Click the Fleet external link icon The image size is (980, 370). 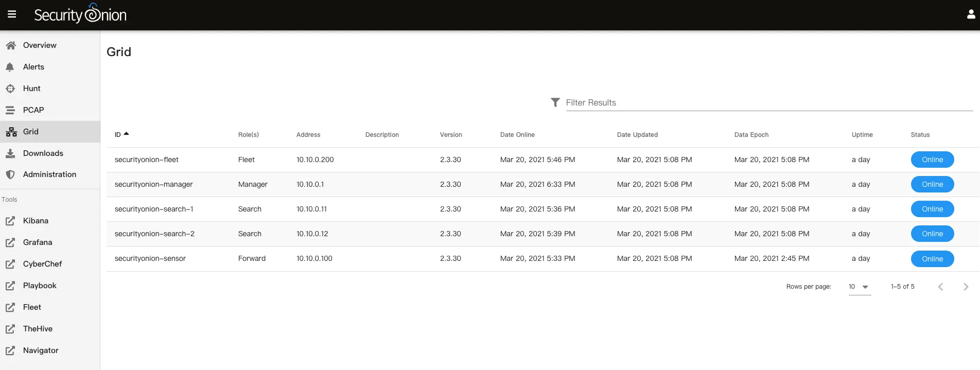coord(10,307)
